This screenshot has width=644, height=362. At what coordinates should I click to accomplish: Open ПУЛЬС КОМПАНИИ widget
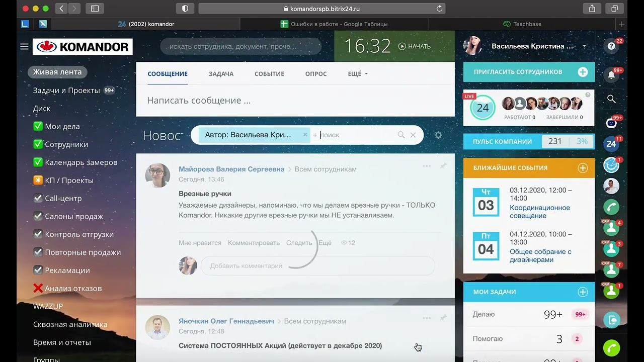529,141
